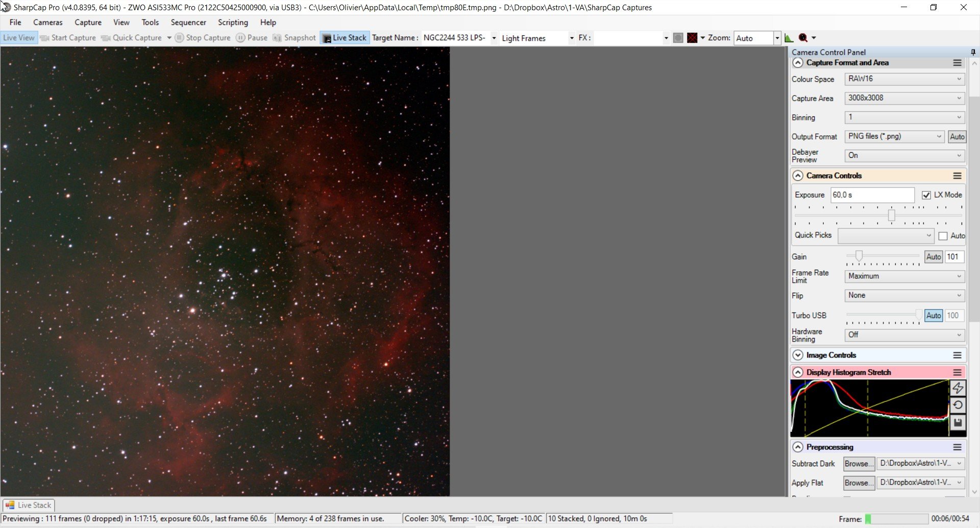The image size is (980, 528).
Task: Click the Auto button next to Gain
Action: (934, 257)
